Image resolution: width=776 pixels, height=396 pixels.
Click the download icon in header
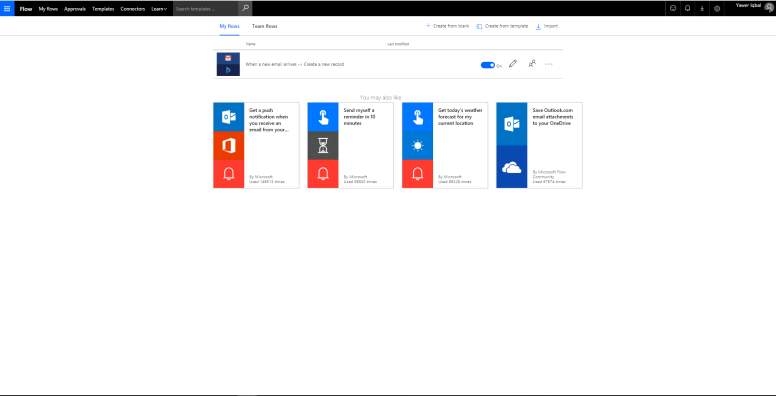(702, 8)
